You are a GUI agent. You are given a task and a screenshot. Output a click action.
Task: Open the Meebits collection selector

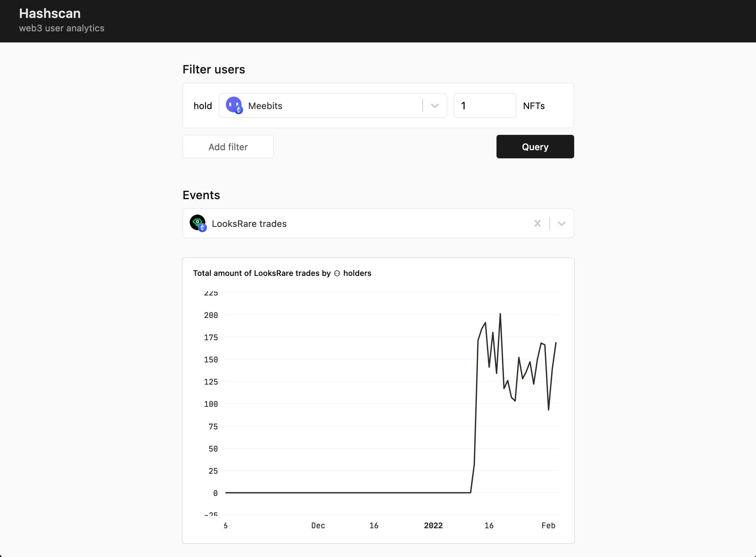point(333,105)
